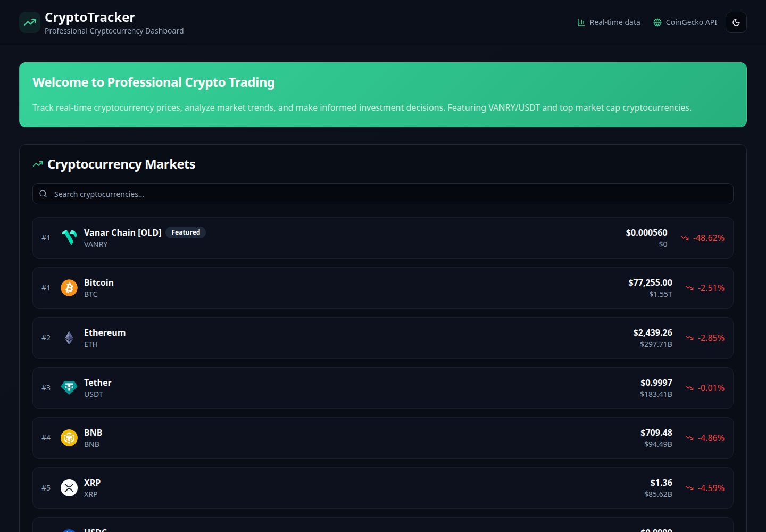Click the CryptoTracker trending-up logo icon
The height and width of the screenshot is (532, 766).
click(30, 22)
